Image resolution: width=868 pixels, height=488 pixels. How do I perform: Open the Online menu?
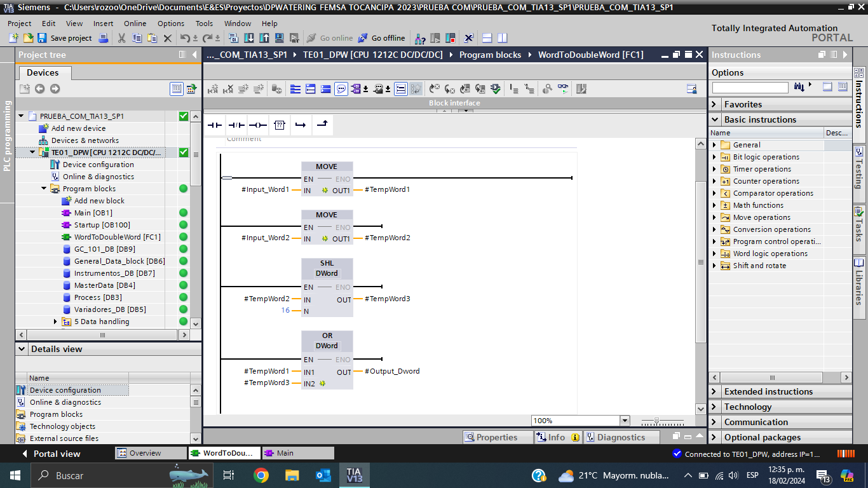(x=135, y=24)
